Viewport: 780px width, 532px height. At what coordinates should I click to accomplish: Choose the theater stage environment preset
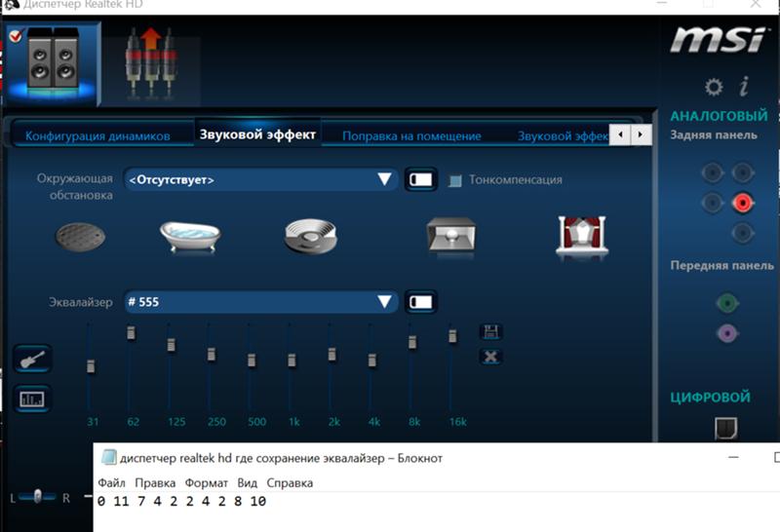click(582, 235)
